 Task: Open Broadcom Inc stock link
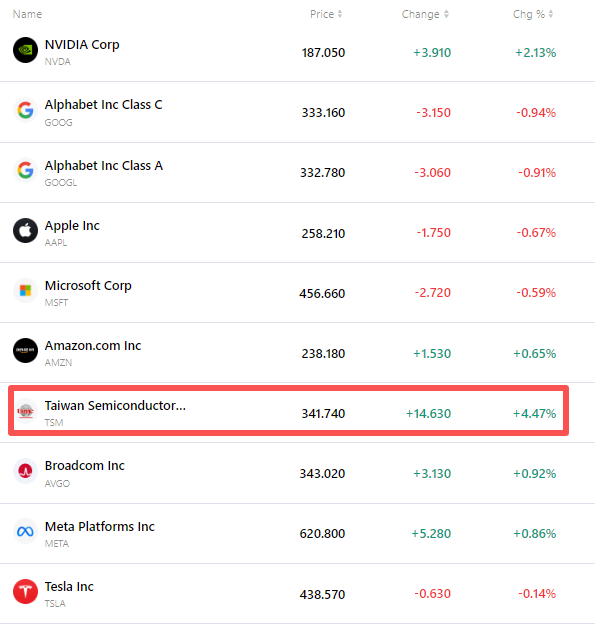point(84,466)
